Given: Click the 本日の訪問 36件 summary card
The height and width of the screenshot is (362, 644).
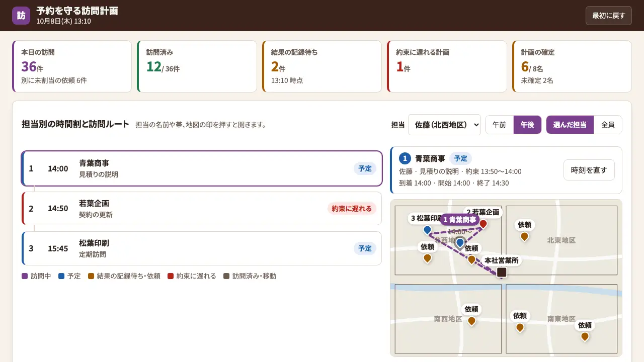Looking at the screenshot, I should coord(72,66).
